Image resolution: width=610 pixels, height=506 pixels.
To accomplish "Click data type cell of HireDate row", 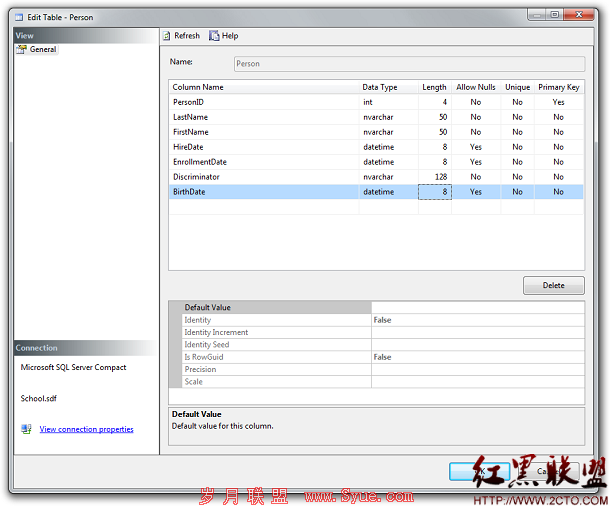I will pyautogui.click(x=388, y=147).
